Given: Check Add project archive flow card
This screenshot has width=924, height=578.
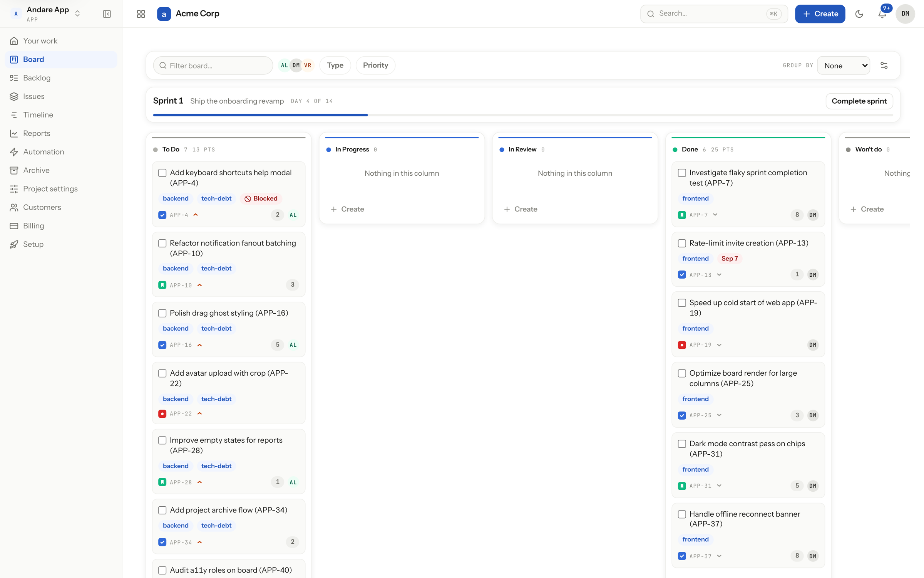Looking at the screenshot, I should coord(162,511).
